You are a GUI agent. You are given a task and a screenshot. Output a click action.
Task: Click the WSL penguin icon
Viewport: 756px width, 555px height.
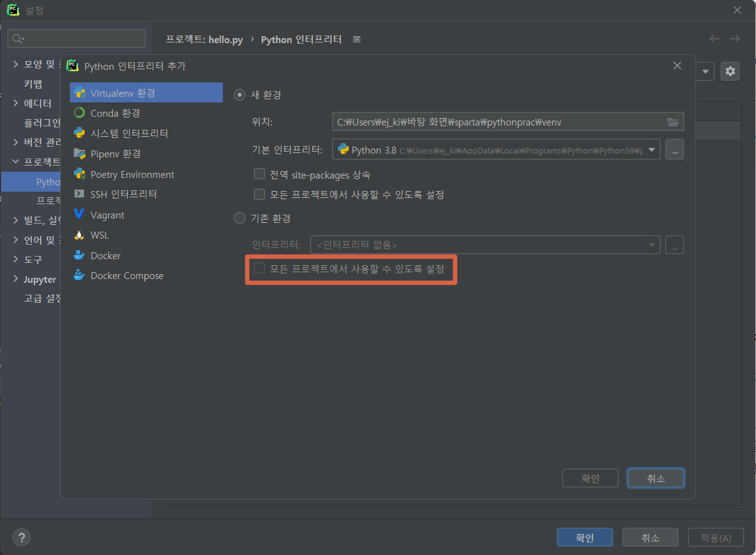tap(79, 235)
